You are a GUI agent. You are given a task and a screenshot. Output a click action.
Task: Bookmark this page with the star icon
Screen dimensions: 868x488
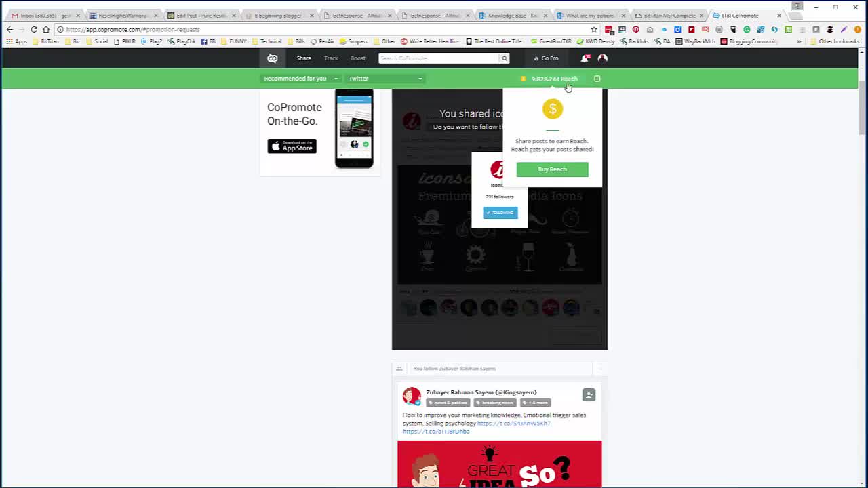[x=594, y=30]
